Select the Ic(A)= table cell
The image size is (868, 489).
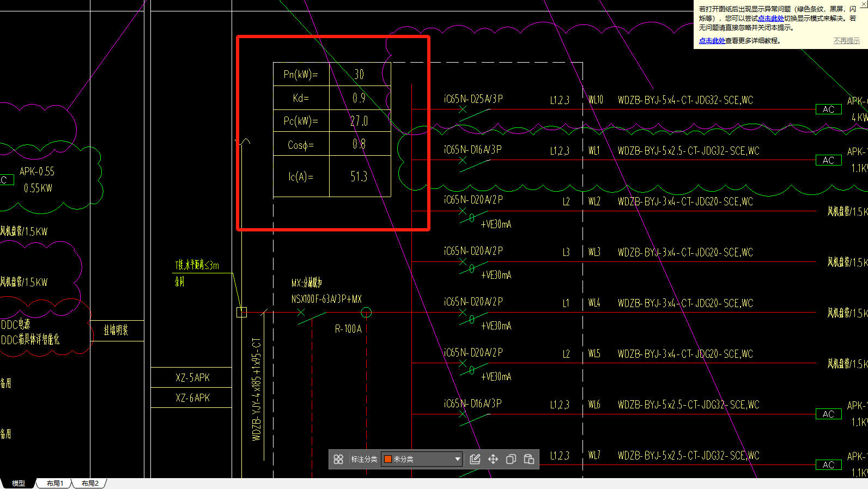(x=301, y=176)
